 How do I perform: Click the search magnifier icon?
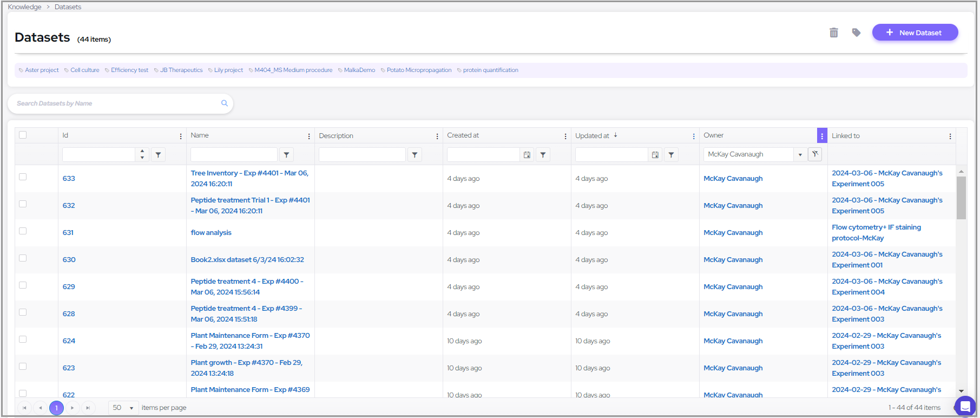[224, 103]
